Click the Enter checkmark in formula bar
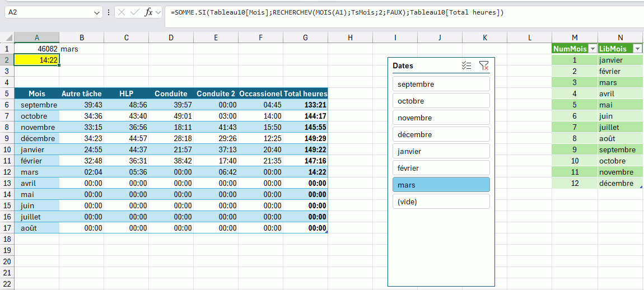644x290 pixels. [134, 12]
